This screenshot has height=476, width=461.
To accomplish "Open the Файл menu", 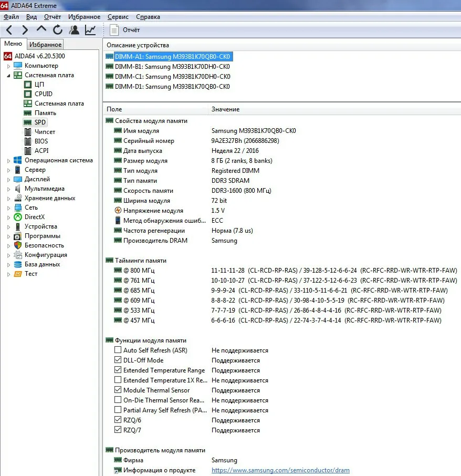I will pyautogui.click(x=11, y=17).
